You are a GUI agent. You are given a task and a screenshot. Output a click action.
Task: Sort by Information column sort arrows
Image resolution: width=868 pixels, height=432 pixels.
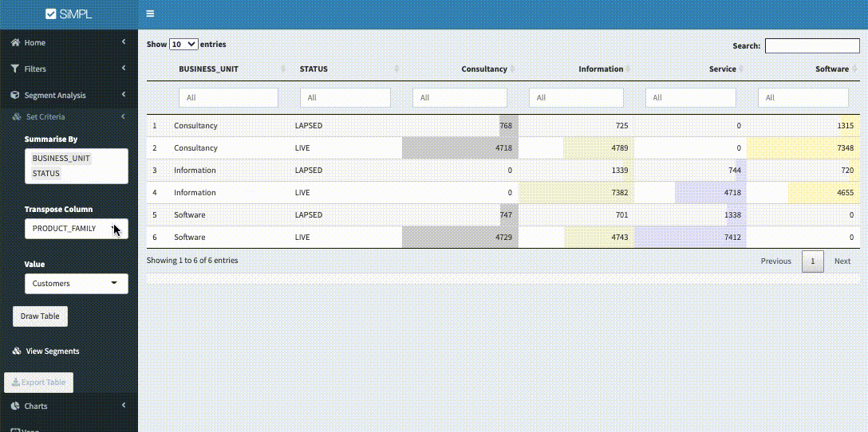point(629,69)
